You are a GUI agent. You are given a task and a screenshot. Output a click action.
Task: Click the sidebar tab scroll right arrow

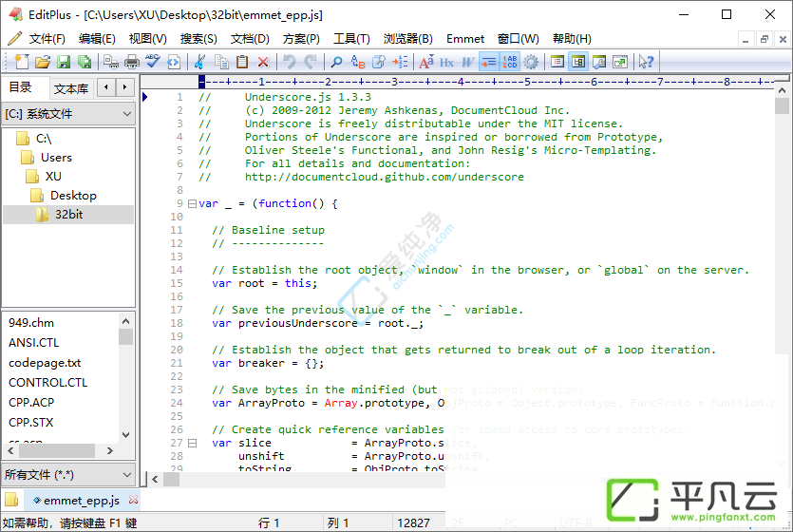coord(125,87)
